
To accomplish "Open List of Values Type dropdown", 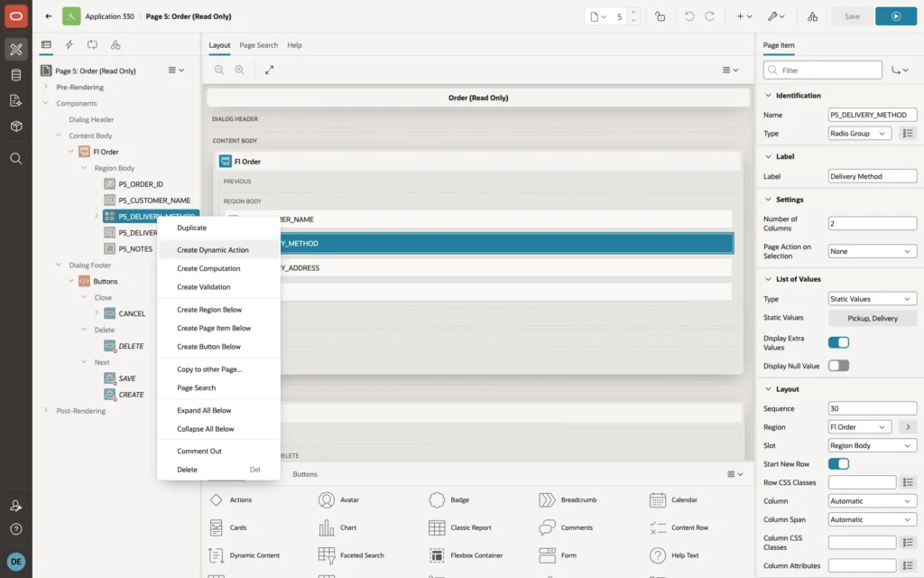I will pos(873,299).
